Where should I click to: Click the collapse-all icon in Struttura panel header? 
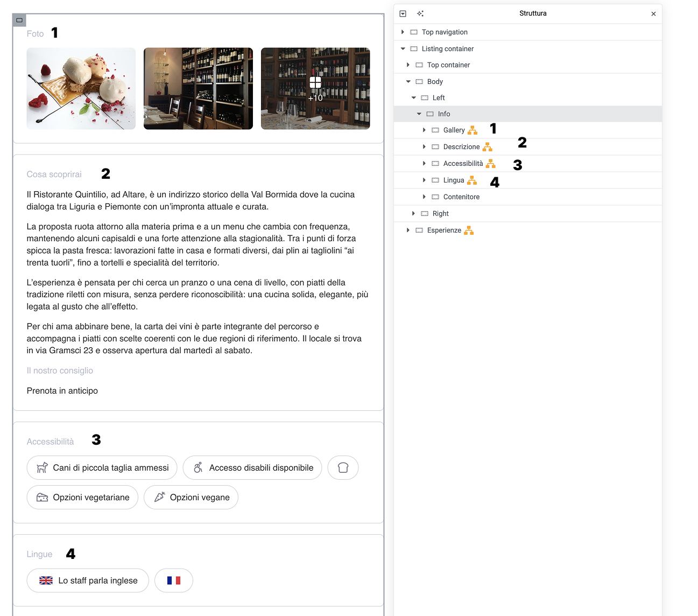coord(403,13)
